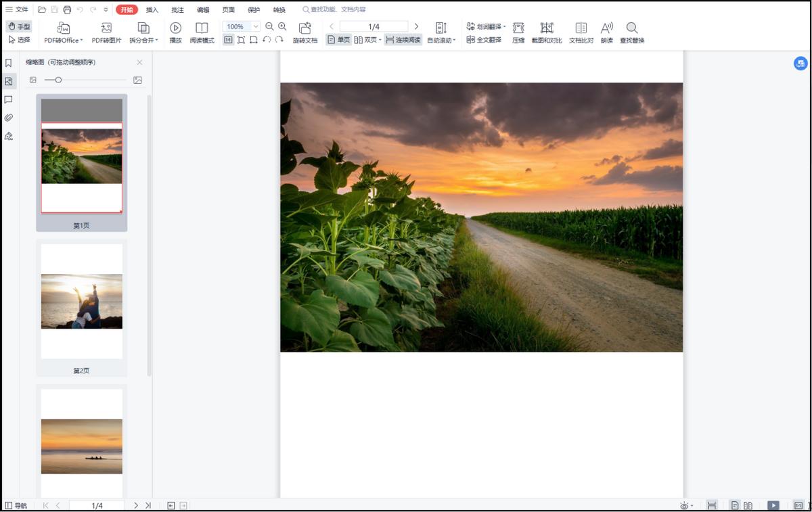Enter 阅读模式 reading mode
The width and height of the screenshot is (812, 512).
click(202, 32)
